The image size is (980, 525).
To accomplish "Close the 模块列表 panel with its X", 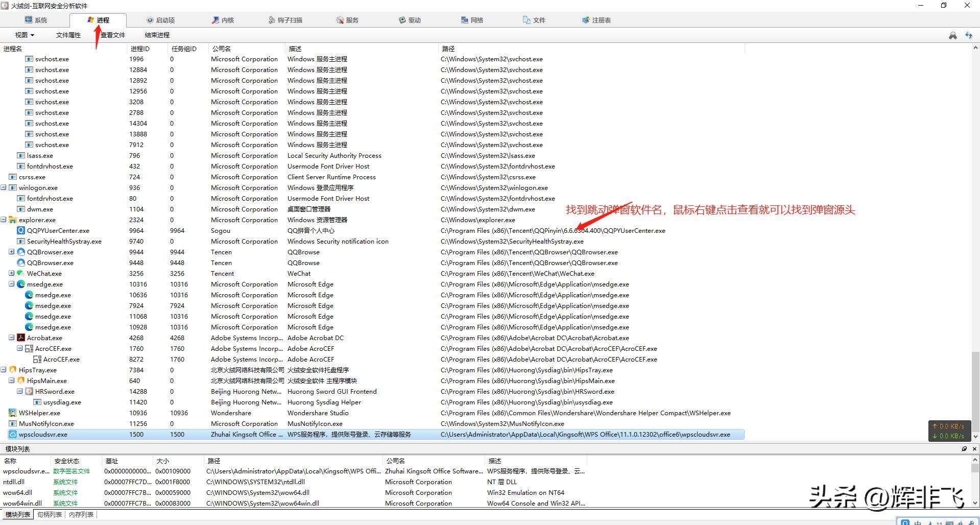I will pos(974,449).
